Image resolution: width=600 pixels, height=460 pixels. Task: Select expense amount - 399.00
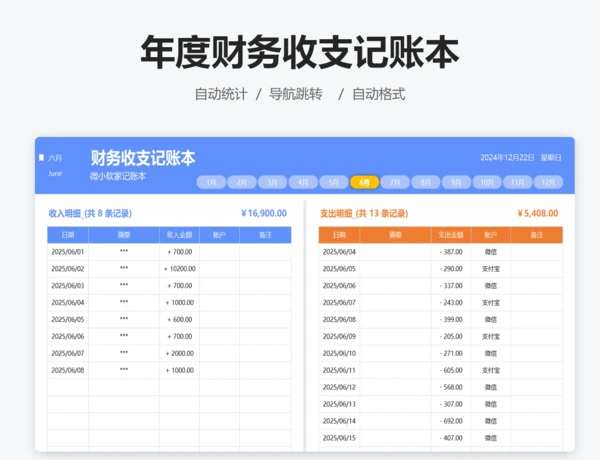point(451,320)
